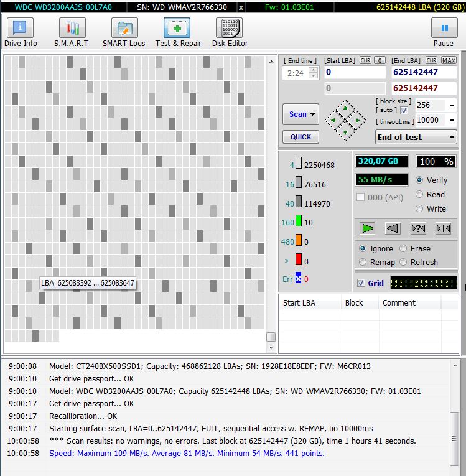Click the log panel scroll up arrow

tap(454, 365)
